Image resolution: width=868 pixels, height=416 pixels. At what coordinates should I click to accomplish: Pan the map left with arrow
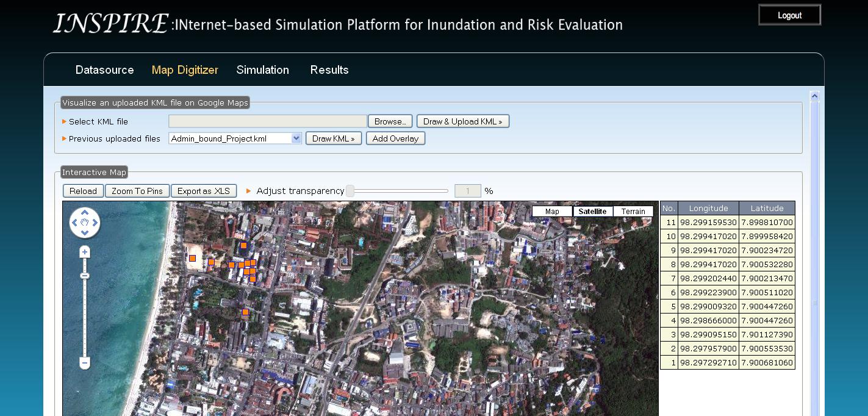click(74, 223)
